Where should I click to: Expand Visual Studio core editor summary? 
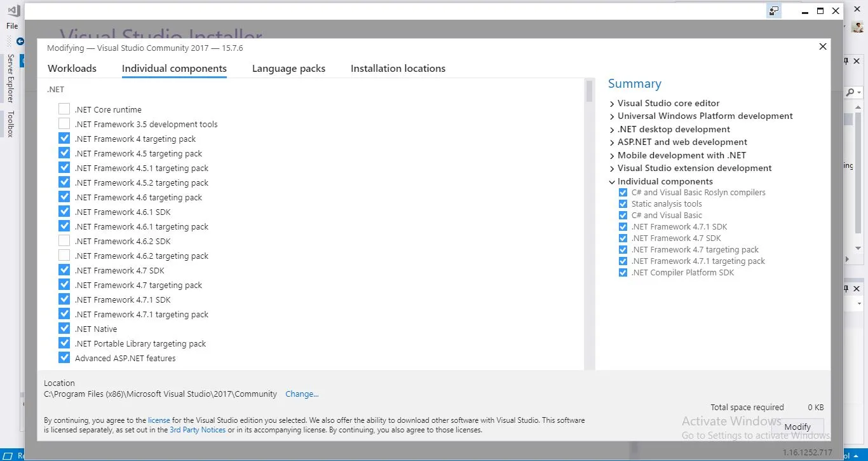pyautogui.click(x=612, y=104)
